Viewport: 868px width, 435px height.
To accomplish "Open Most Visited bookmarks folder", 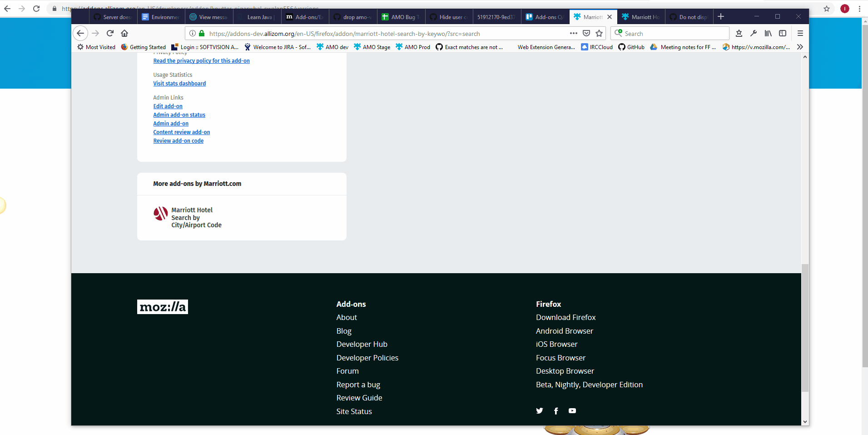I will [x=96, y=47].
